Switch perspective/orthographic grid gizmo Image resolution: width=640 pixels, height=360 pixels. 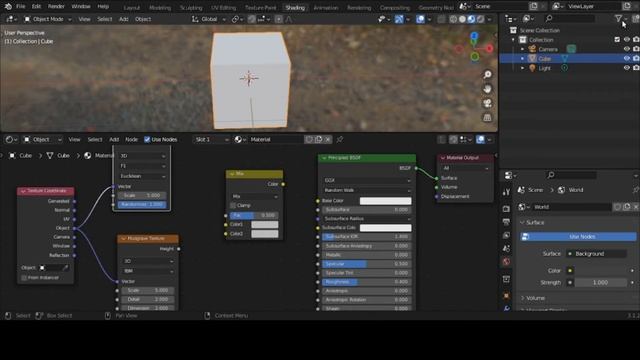coord(487,118)
